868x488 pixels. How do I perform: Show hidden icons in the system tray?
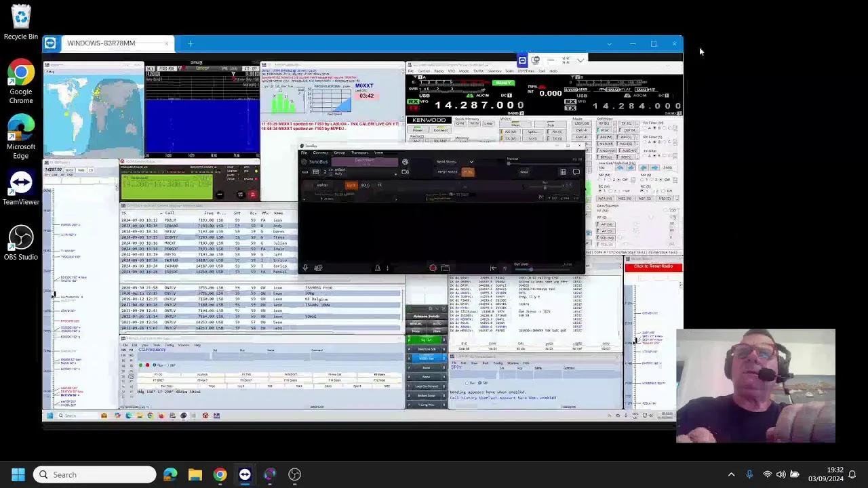731,474
